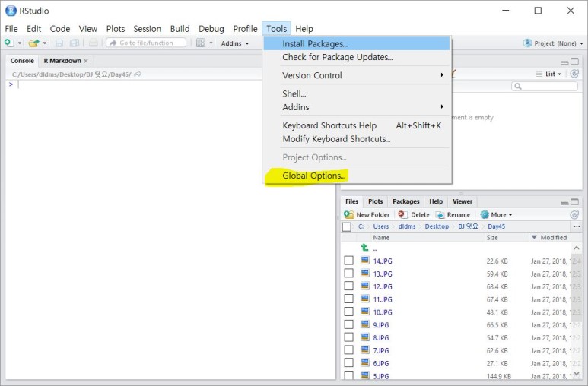This screenshot has height=386, width=588.
Task: Click the Print icon in toolbar
Action: [x=93, y=43]
